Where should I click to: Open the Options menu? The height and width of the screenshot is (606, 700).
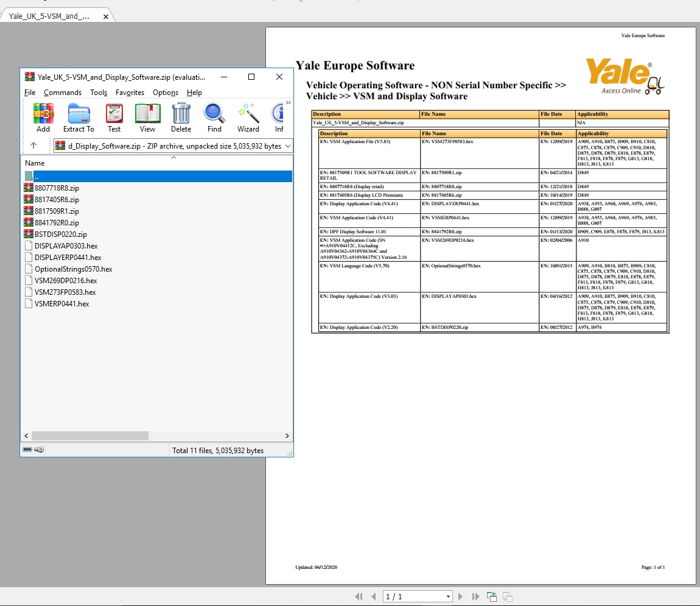pos(166,93)
